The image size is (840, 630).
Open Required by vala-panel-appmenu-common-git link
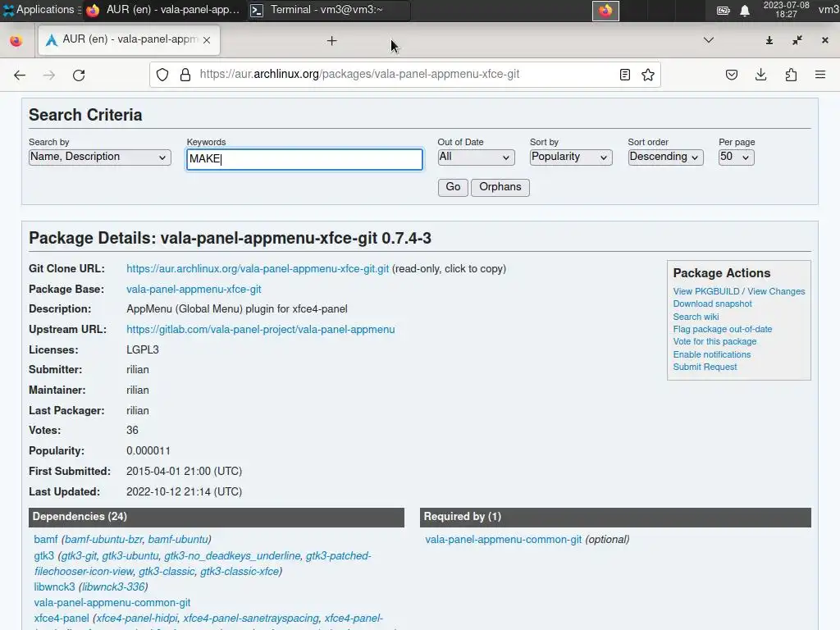click(503, 540)
